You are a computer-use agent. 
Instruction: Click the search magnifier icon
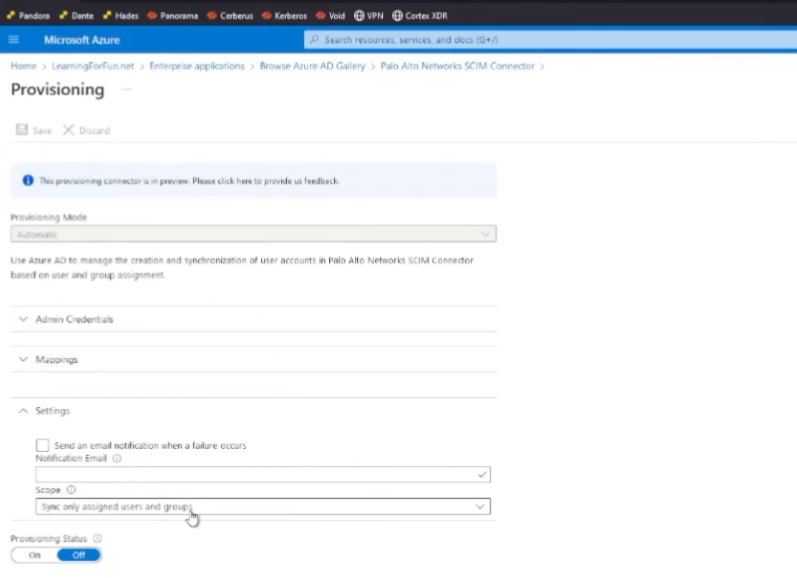click(x=314, y=40)
